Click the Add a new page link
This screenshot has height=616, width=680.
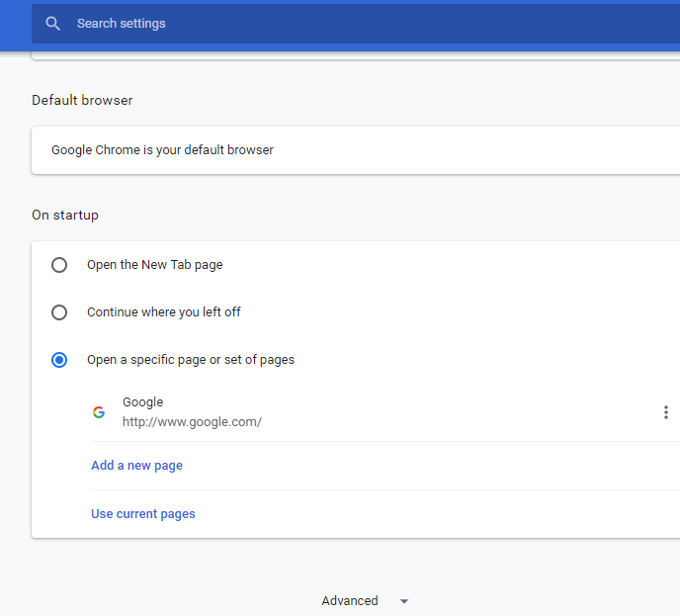point(136,466)
